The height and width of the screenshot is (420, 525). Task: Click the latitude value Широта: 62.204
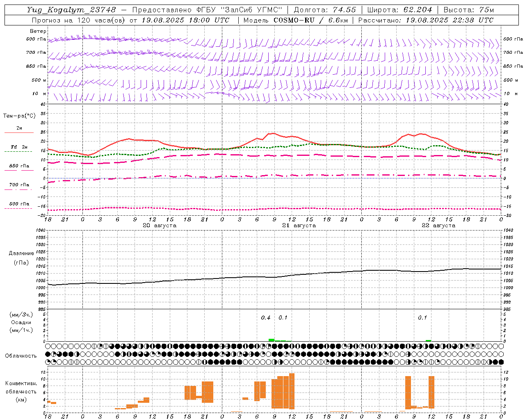tap(399, 10)
